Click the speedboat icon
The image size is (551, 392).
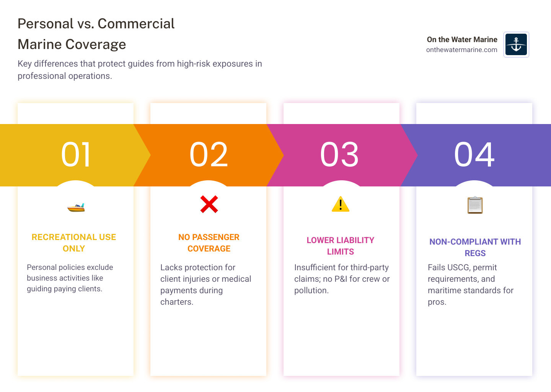click(76, 207)
